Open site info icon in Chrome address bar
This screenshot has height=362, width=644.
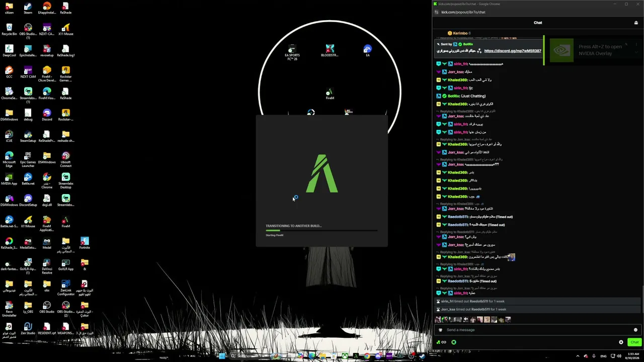(436, 12)
